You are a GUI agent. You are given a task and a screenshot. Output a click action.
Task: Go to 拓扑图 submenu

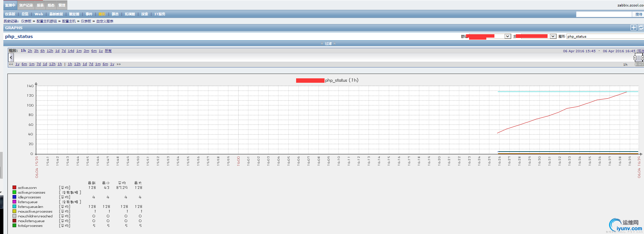130,14
